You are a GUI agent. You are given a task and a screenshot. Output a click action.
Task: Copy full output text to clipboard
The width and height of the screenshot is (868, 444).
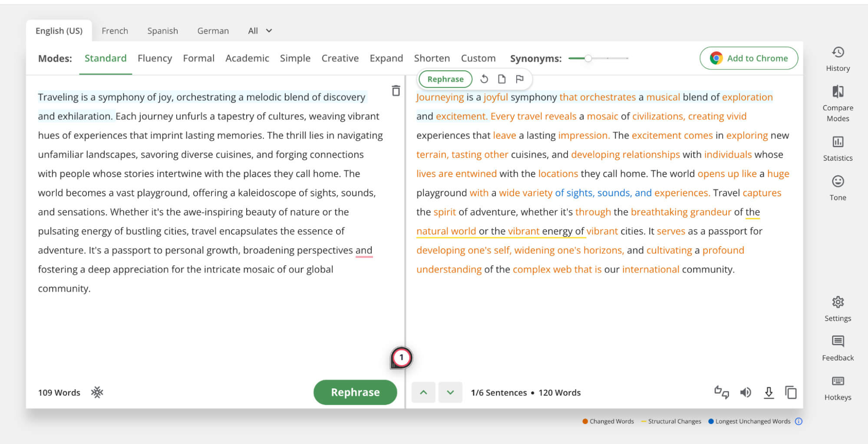click(791, 392)
